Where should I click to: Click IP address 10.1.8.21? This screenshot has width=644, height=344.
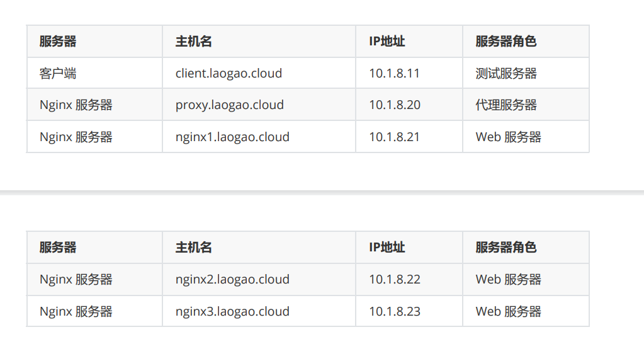coord(394,137)
